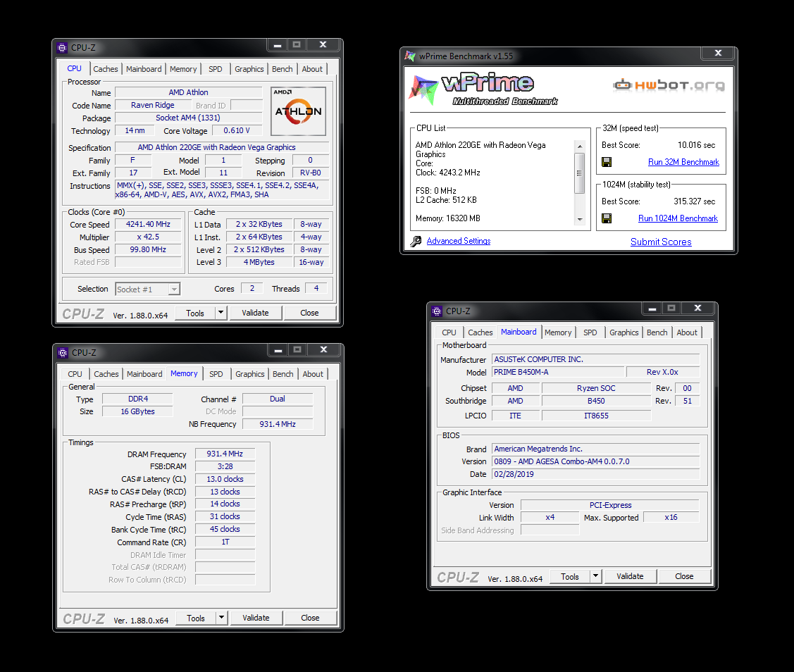Click the 1024M best score 315.327 sec

(x=694, y=201)
